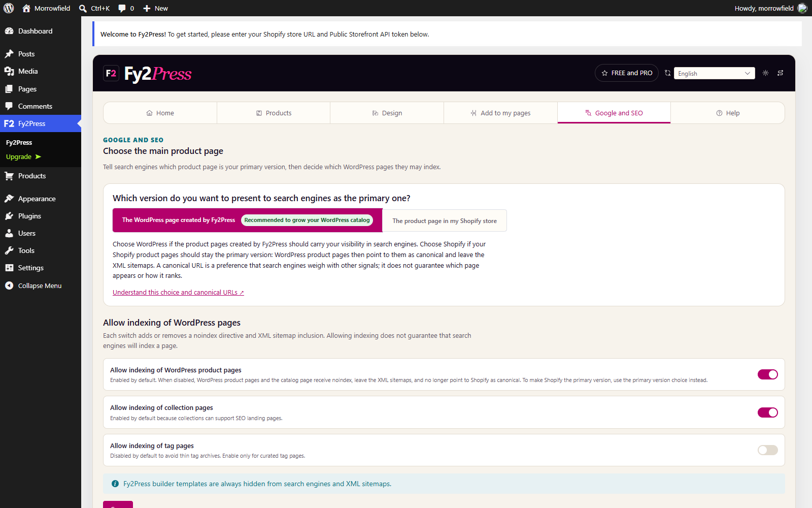Click the FREE and PRO button
The width and height of the screenshot is (812, 508).
click(627, 73)
